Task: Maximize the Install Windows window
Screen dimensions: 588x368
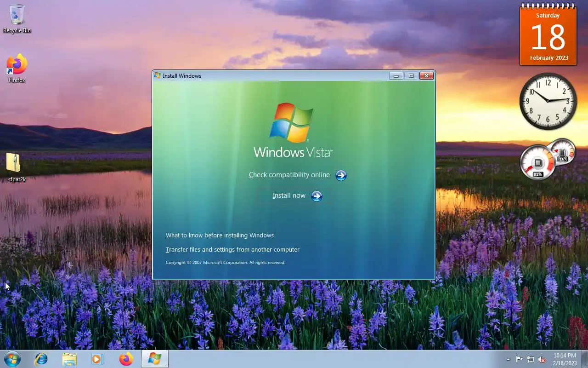Action: [x=411, y=76]
